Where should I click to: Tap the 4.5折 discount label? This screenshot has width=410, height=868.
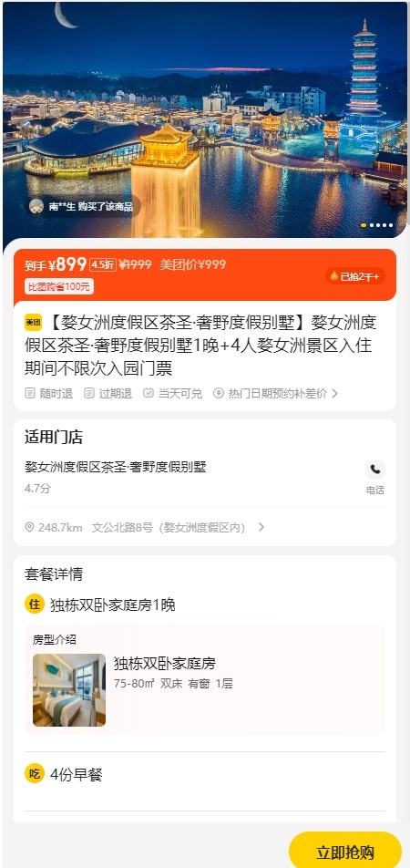tap(102, 264)
